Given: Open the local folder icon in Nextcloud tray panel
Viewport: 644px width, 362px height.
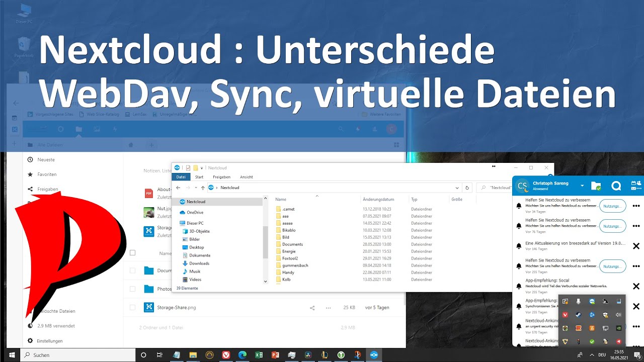Looking at the screenshot, I should tap(596, 186).
